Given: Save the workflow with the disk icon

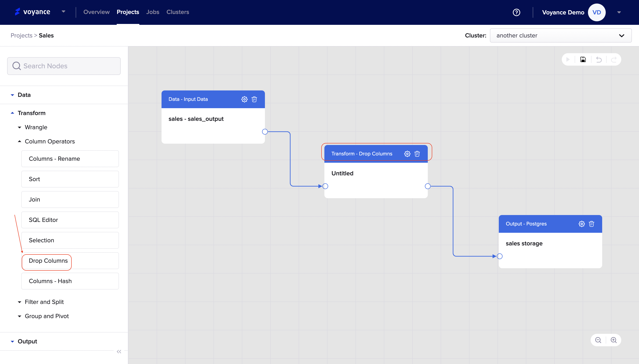Looking at the screenshot, I should [x=583, y=59].
